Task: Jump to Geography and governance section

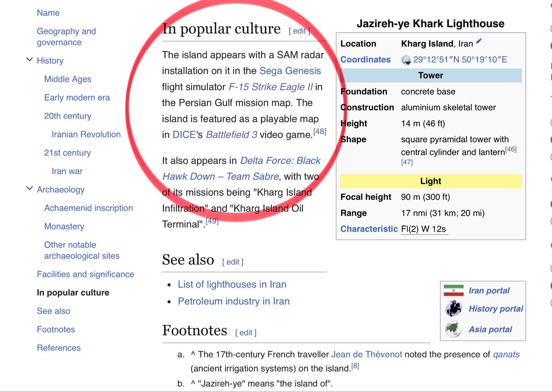Action: (x=66, y=37)
